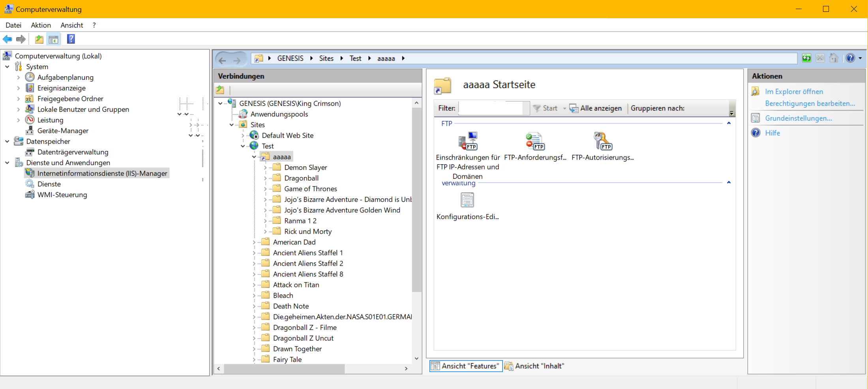This screenshot has height=389, width=868.
Task: Click the connections tree vertical scrollbar down arrow
Action: tap(416, 359)
